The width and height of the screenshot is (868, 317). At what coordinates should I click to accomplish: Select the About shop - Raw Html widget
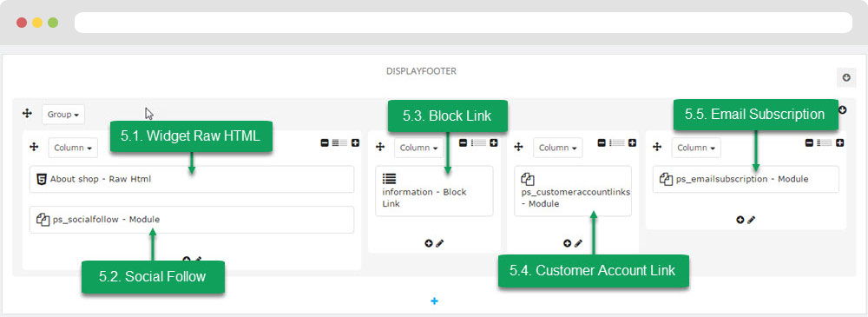click(192, 179)
